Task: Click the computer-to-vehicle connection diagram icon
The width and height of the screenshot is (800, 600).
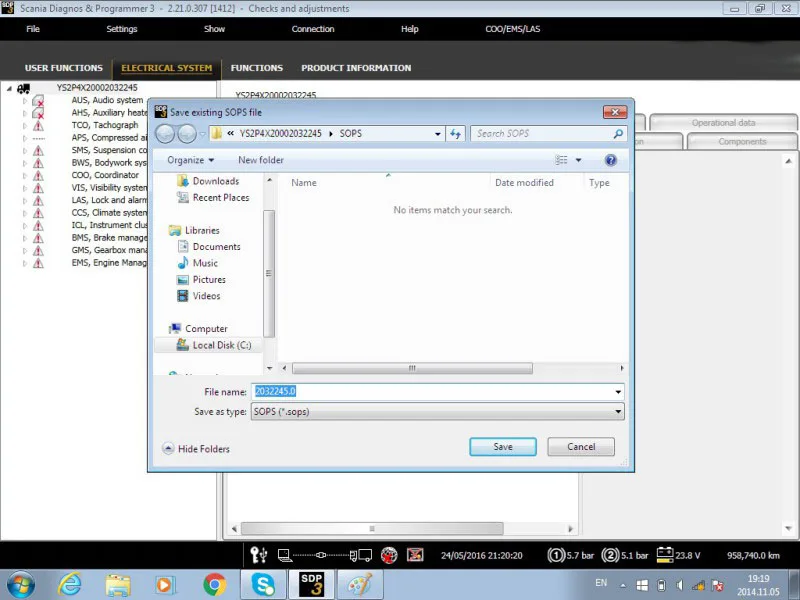Action: 324,555
